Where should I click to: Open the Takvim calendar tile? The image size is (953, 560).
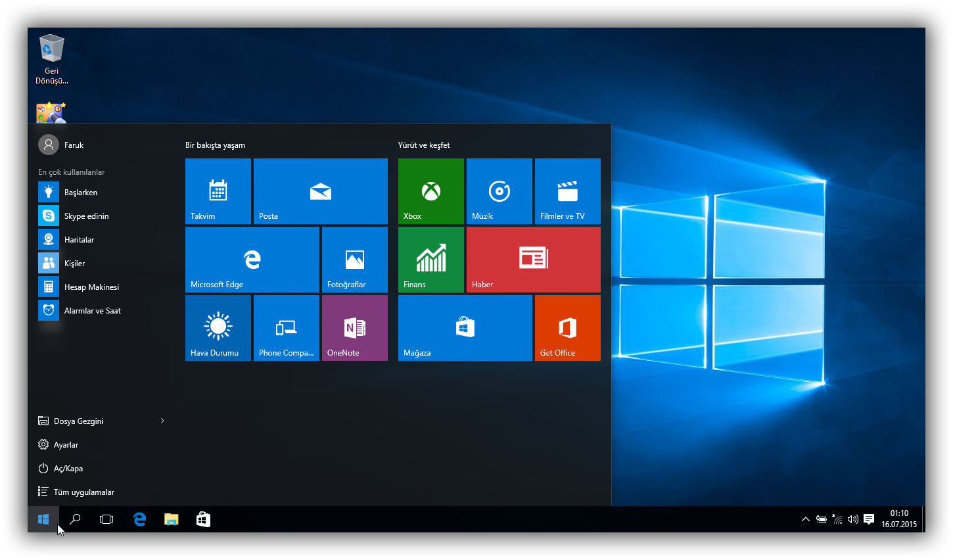[218, 191]
